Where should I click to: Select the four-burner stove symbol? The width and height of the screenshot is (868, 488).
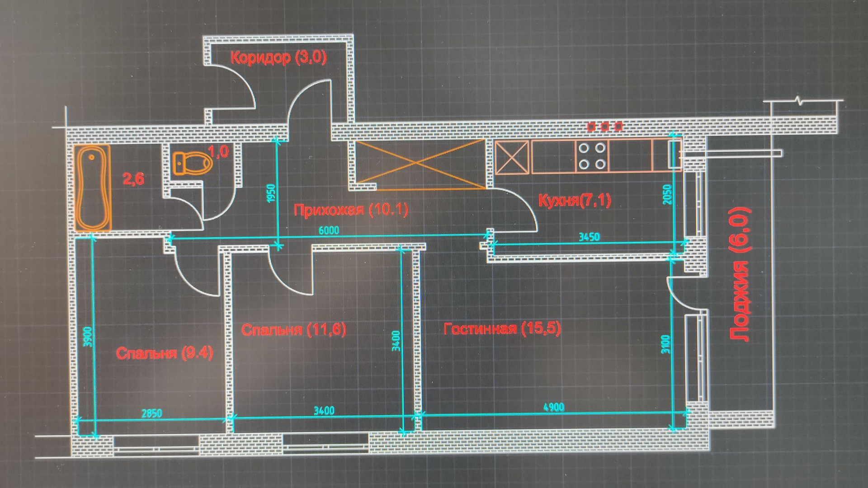(x=592, y=156)
